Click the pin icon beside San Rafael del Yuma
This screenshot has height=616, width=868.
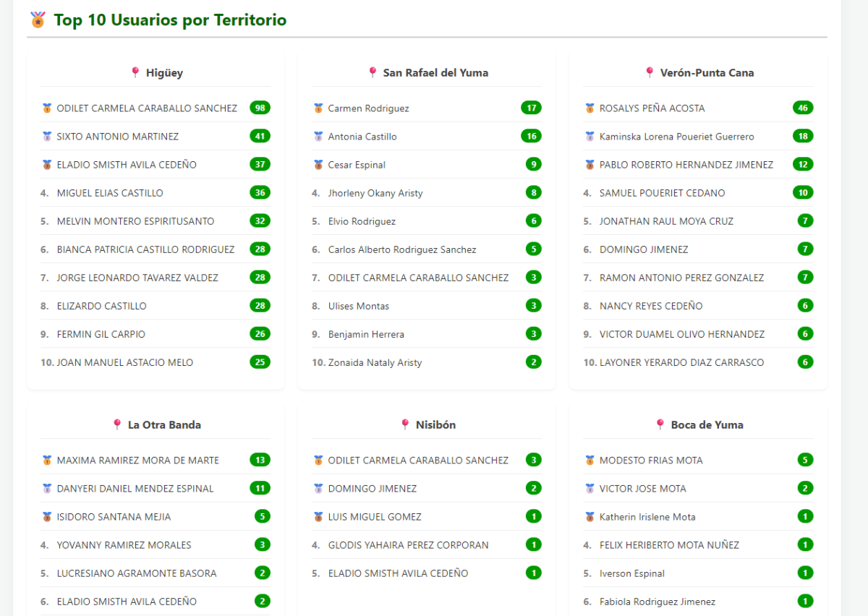[373, 72]
